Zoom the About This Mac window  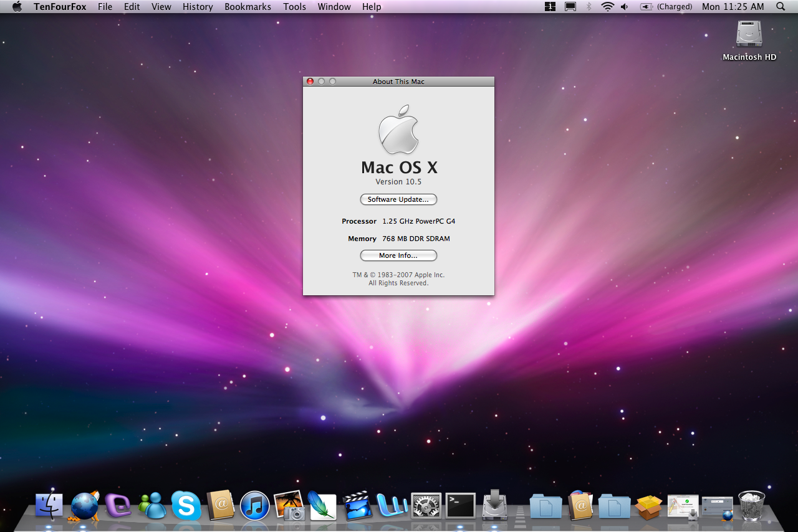point(332,82)
